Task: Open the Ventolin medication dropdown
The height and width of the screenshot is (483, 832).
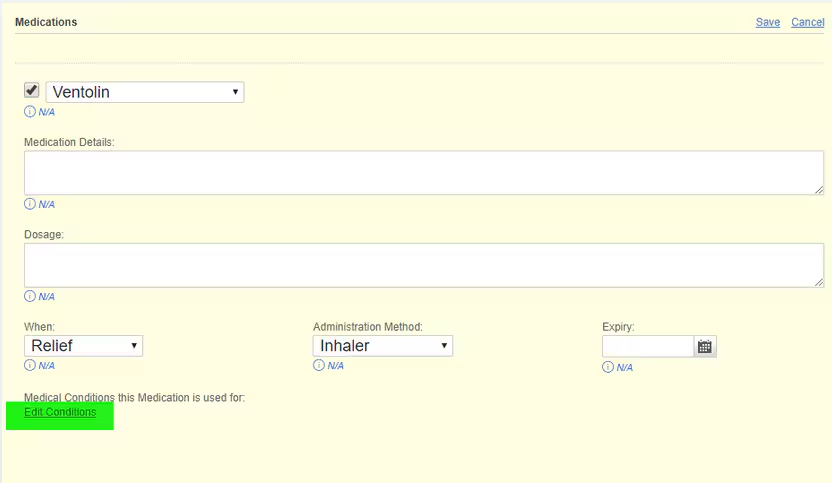Action: click(x=145, y=92)
